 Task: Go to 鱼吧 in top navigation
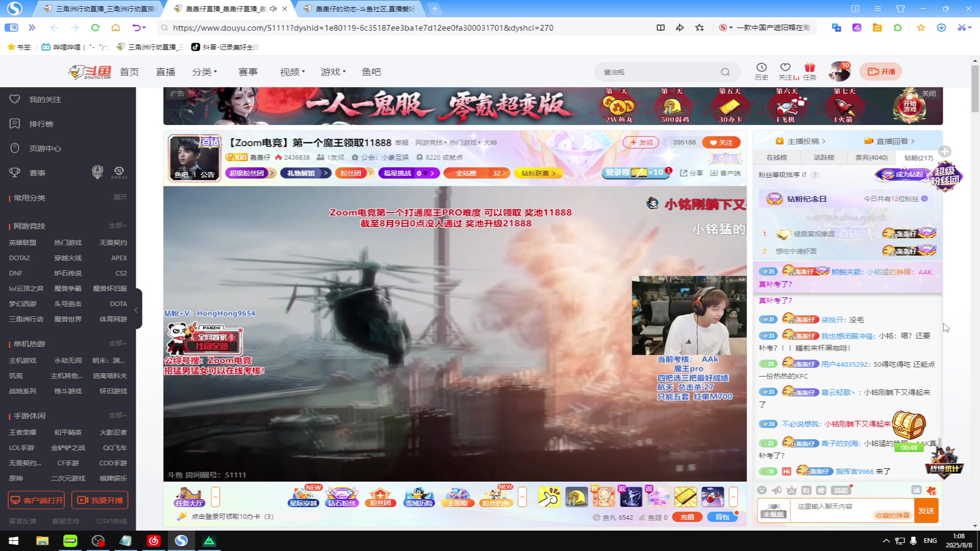tap(371, 72)
